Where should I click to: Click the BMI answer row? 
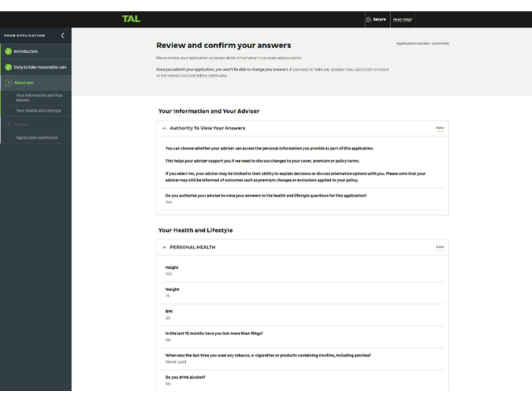pos(303,315)
